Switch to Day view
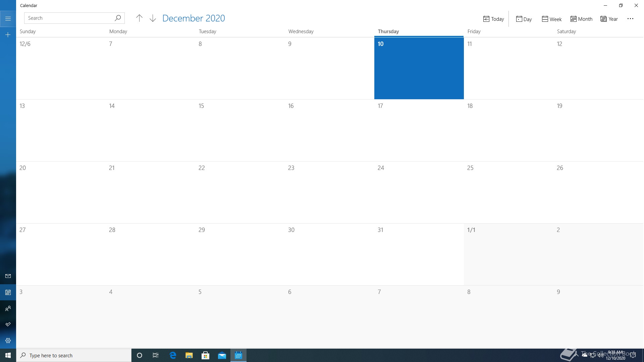Screen dimensions: 644x362 pos(524,19)
